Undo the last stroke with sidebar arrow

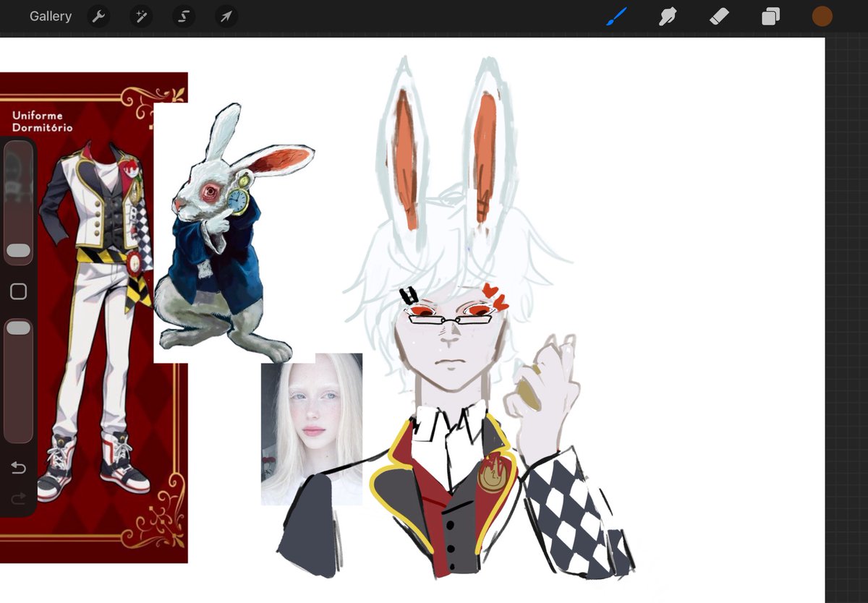coord(18,469)
